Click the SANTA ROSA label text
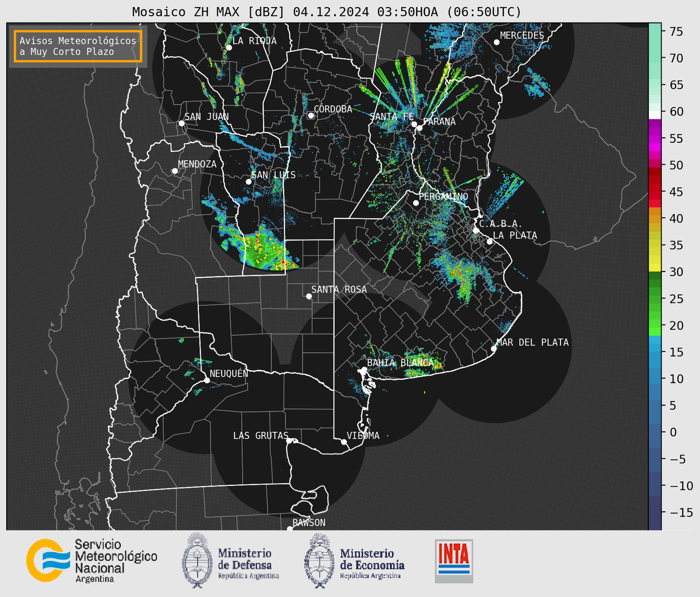The width and height of the screenshot is (700, 597). point(339,289)
